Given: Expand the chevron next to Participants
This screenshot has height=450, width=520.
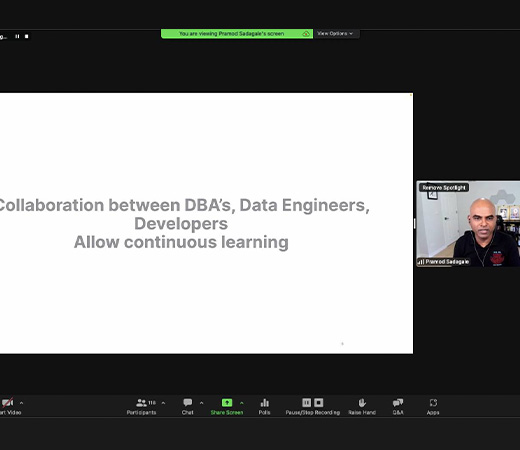Looking at the screenshot, I should pyautogui.click(x=163, y=403).
